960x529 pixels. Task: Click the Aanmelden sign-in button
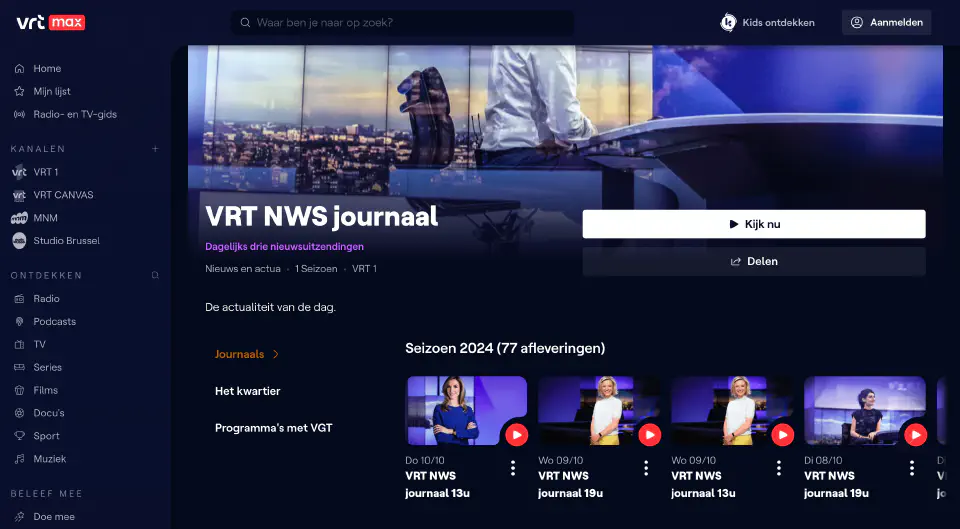[x=887, y=23]
